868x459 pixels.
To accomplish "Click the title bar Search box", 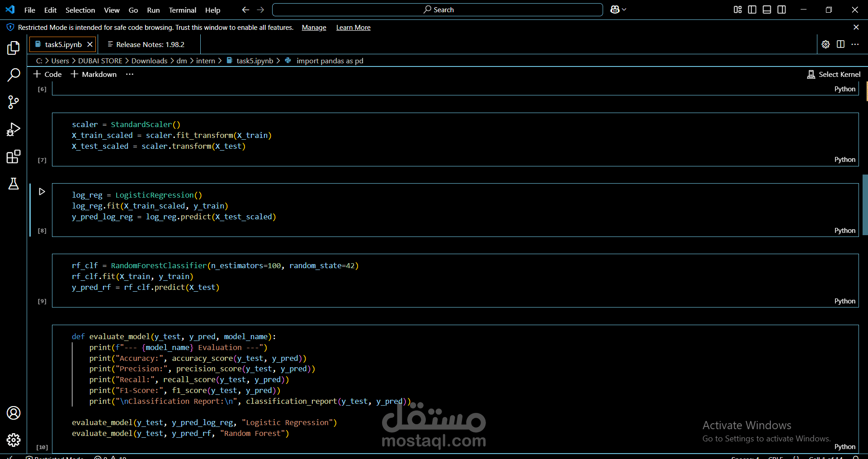I will pos(437,9).
